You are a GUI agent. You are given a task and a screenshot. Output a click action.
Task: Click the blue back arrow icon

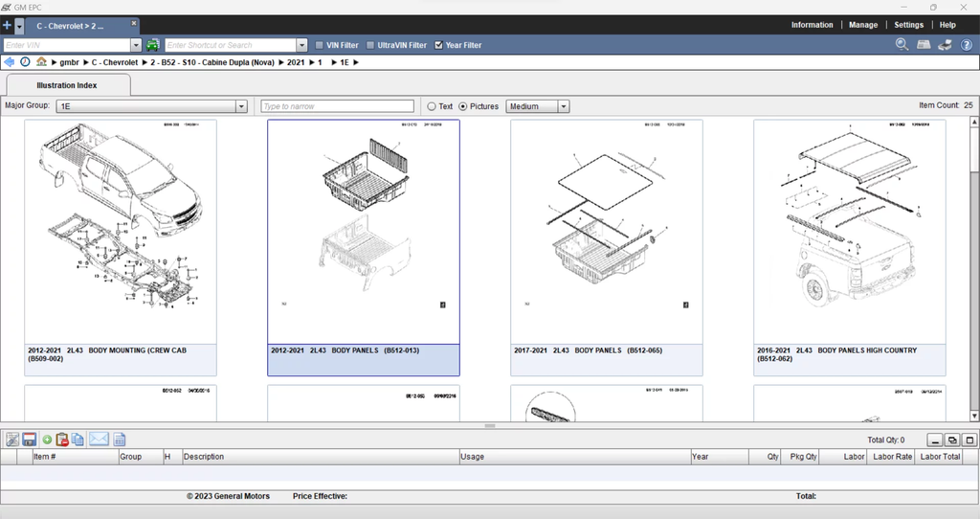10,62
